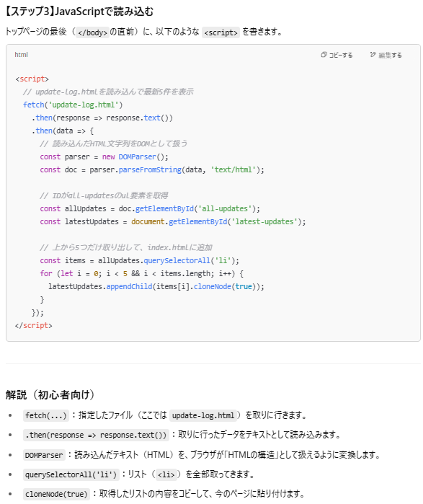Select the html language label in code block
This screenshot has height=504, width=423.
click(21, 55)
